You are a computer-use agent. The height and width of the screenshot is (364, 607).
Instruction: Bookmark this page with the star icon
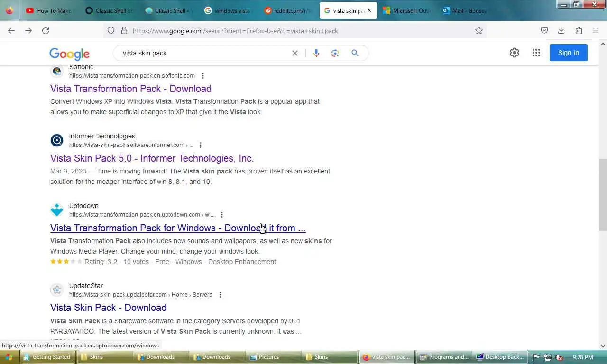click(x=479, y=30)
